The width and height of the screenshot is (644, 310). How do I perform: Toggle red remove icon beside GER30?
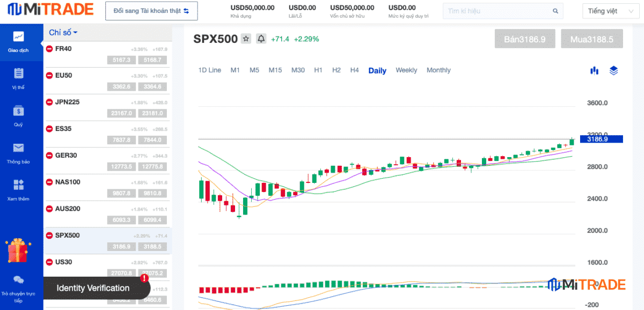point(49,156)
